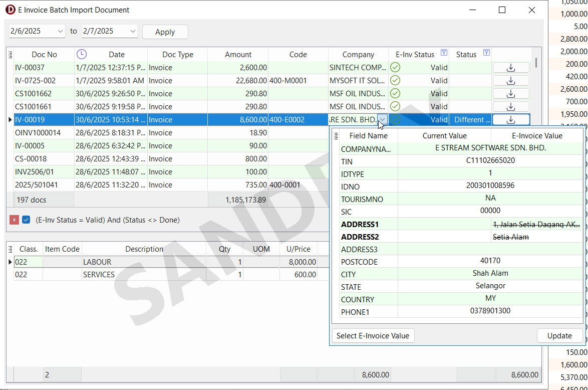This screenshot has height=390, width=588.
Task: Open the start date 2/6/2025 dropdown
Action: coord(61,31)
